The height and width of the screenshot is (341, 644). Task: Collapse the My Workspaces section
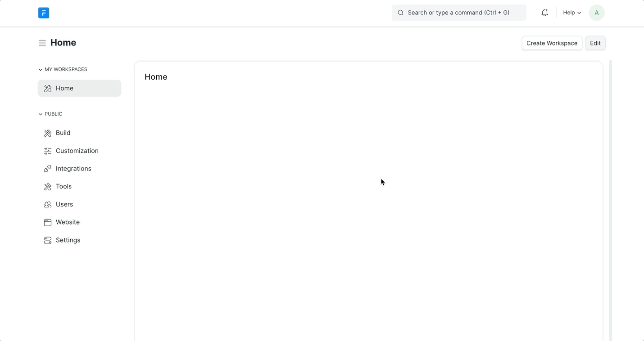coord(63,69)
